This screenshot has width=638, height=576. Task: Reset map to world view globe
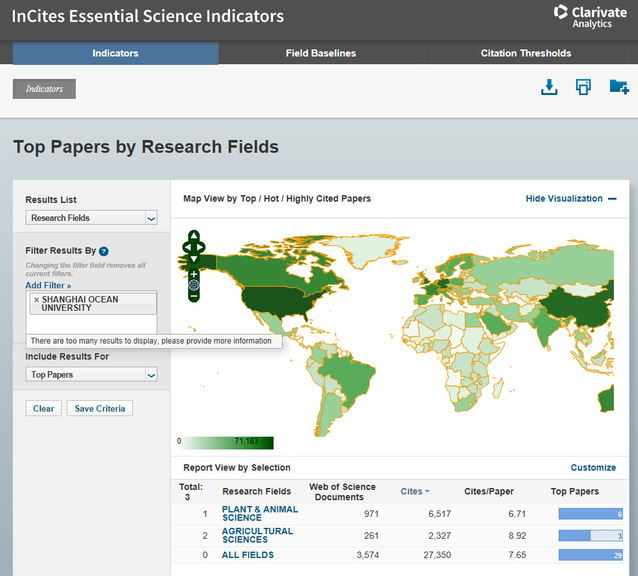click(194, 285)
